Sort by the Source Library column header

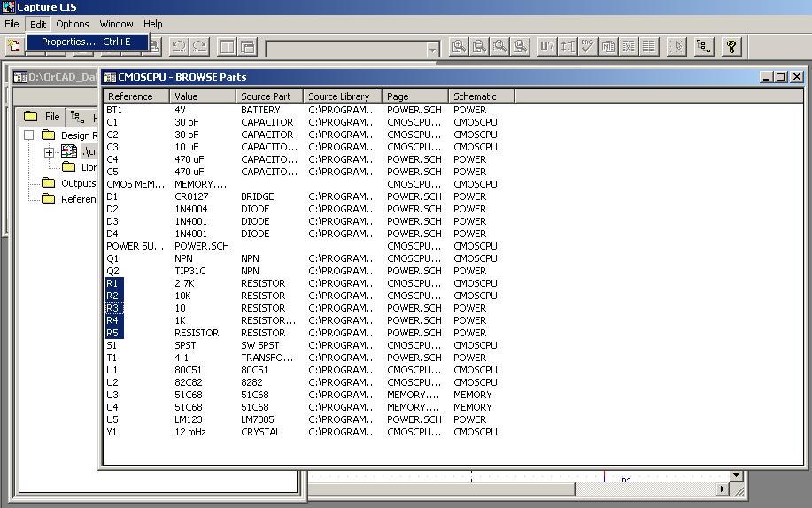coord(343,96)
